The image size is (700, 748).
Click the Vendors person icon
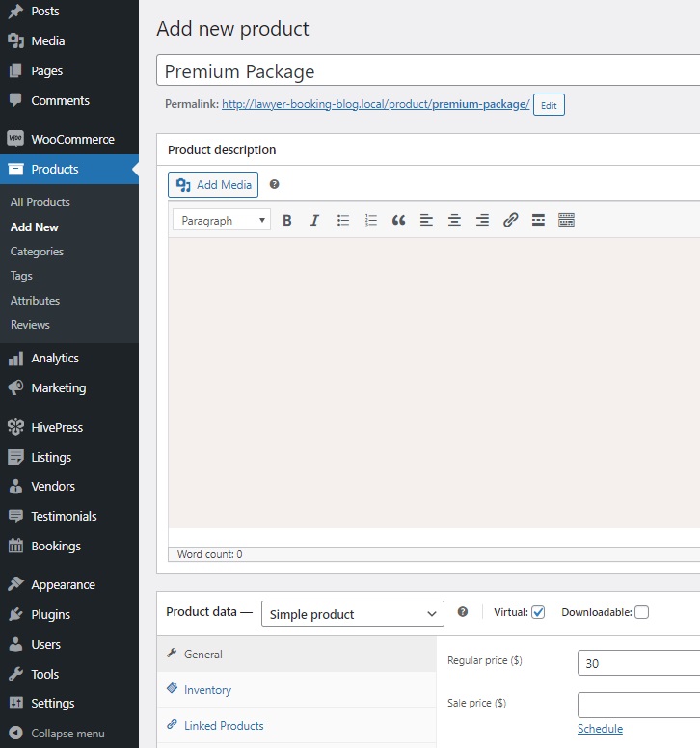click(15, 486)
